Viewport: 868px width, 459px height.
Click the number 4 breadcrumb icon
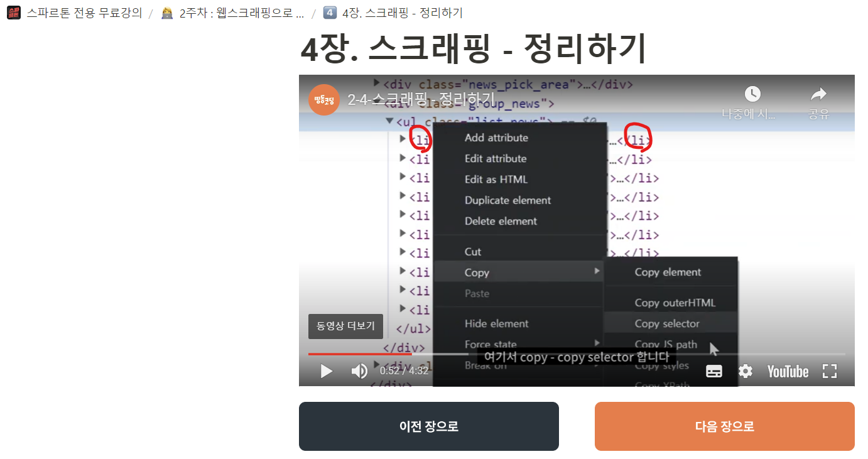[x=329, y=13]
